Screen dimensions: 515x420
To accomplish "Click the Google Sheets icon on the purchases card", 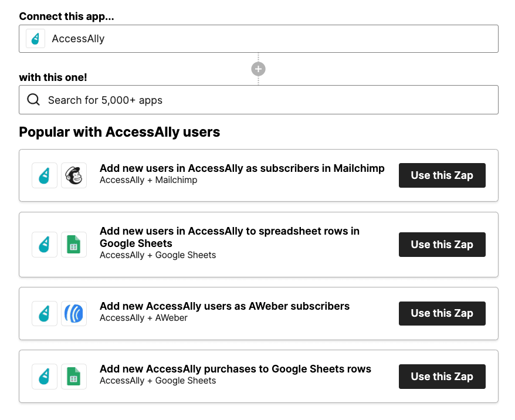I will pyautogui.click(x=74, y=376).
